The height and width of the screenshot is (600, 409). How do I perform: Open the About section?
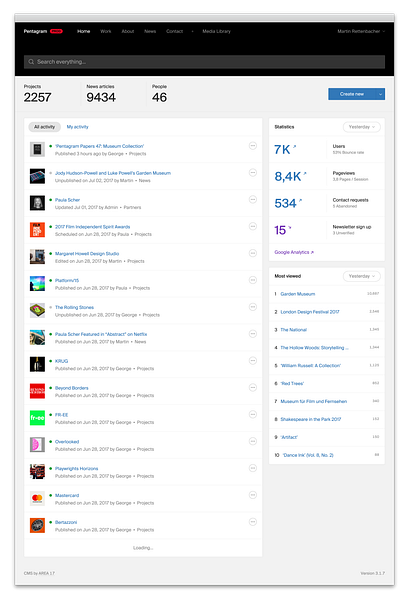point(128,31)
